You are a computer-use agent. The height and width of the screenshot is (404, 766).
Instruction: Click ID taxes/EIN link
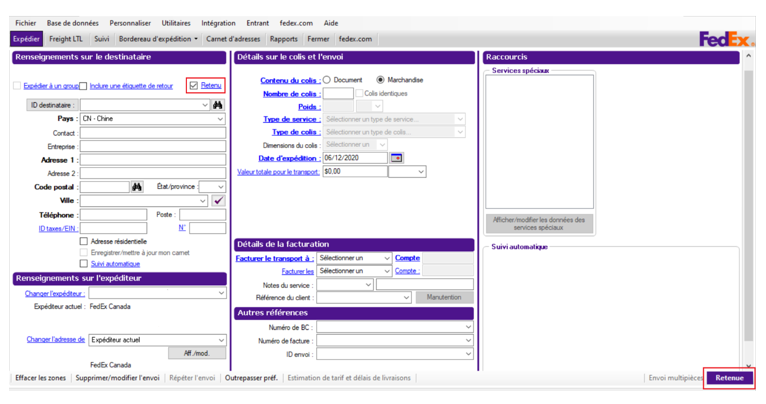(x=58, y=228)
